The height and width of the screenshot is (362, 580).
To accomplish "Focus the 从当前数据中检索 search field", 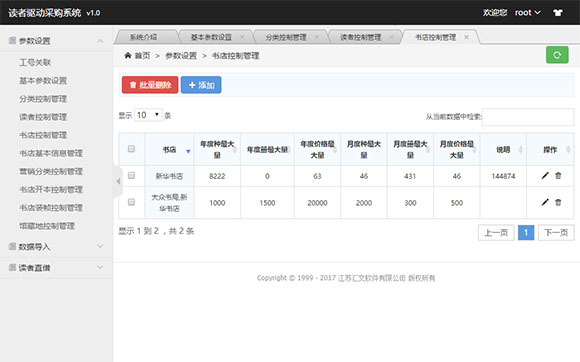I will click(x=528, y=116).
